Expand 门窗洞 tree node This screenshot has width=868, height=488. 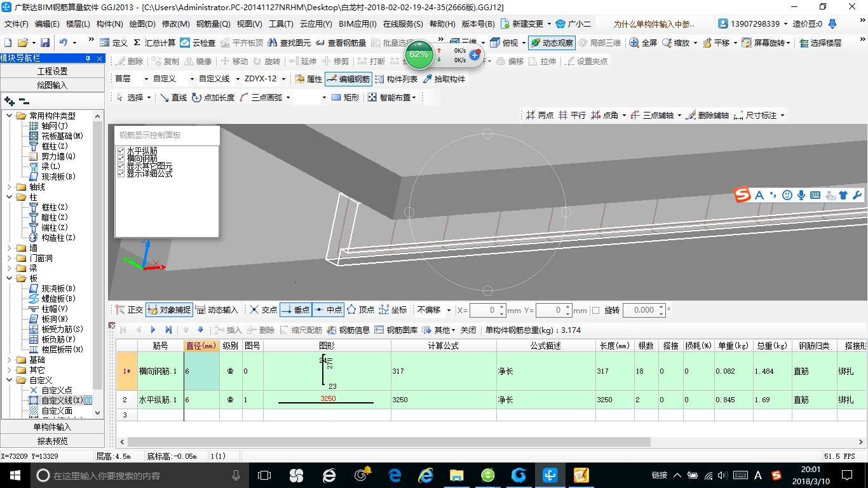click(x=10, y=258)
